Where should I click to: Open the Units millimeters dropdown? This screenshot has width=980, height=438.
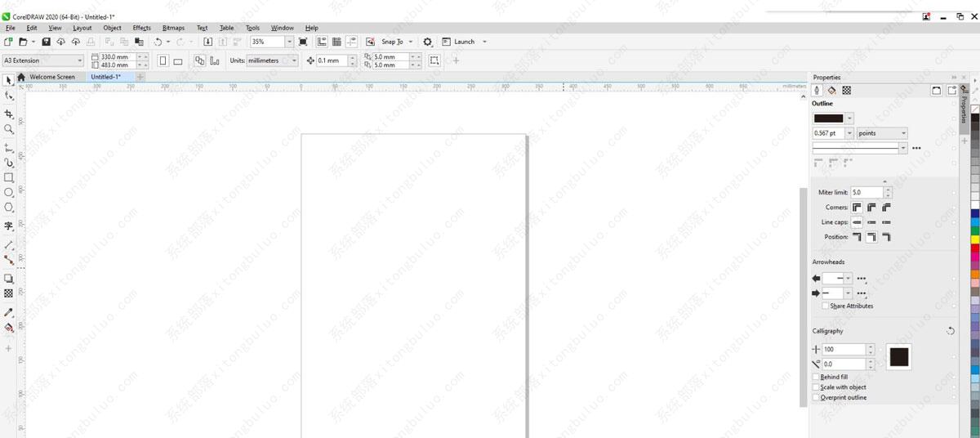(294, 60)
